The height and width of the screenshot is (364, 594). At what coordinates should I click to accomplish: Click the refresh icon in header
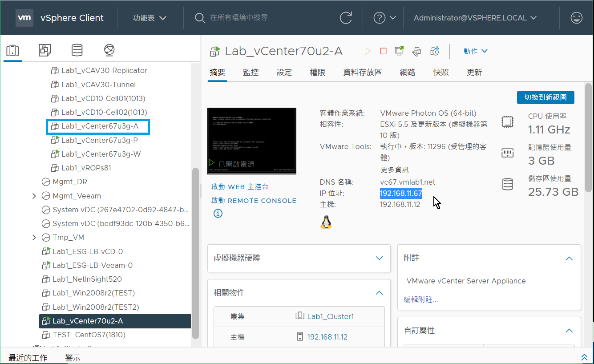pos(346,18)
